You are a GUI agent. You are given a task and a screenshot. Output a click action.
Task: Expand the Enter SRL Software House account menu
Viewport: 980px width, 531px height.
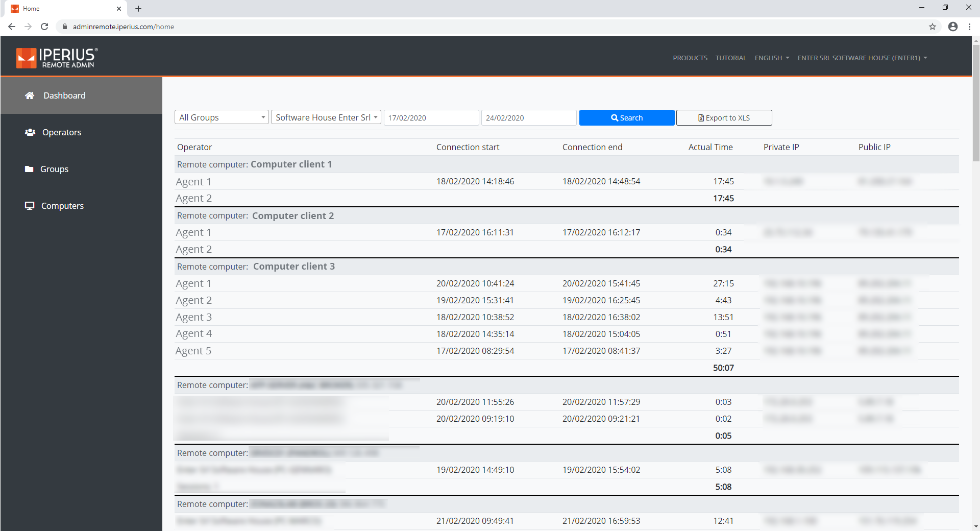point(863,58)
